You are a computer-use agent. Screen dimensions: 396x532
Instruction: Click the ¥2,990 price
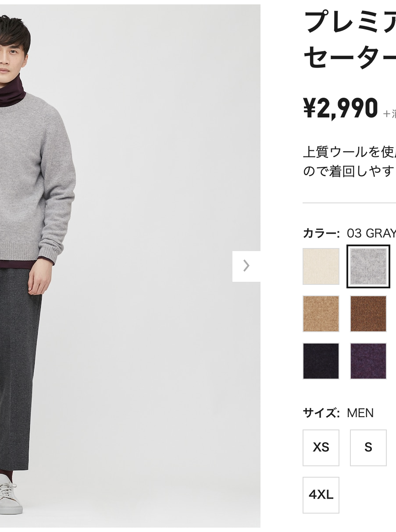click(x=340, y=108)
